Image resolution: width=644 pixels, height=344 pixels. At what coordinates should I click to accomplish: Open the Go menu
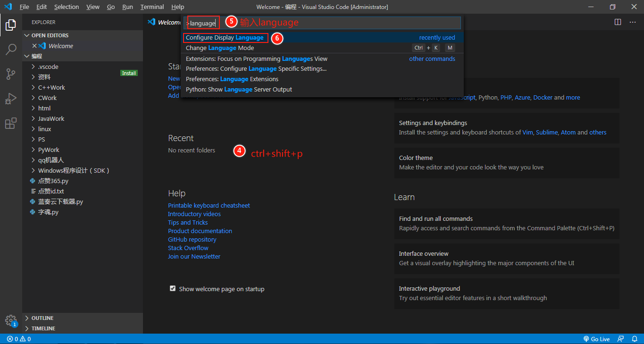click(x=111, y=7)
